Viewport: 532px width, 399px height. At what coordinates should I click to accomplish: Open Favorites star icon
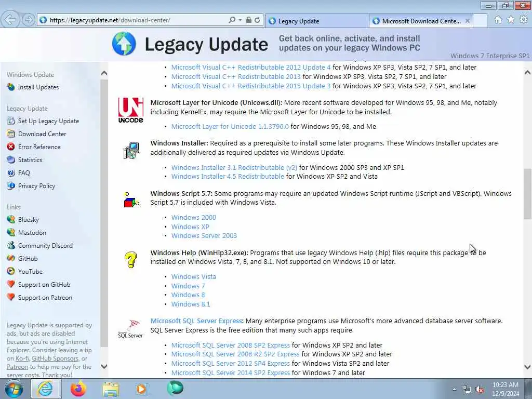[x=511, y=20]
